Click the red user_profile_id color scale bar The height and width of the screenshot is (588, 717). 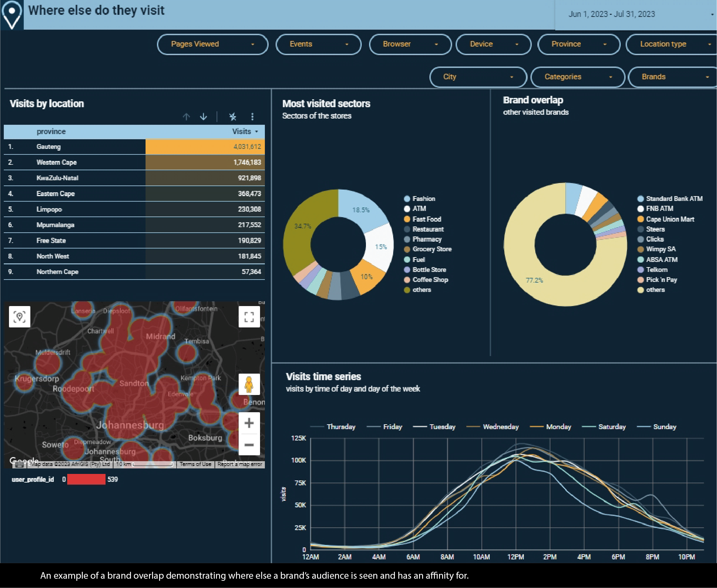pos(86,479)
